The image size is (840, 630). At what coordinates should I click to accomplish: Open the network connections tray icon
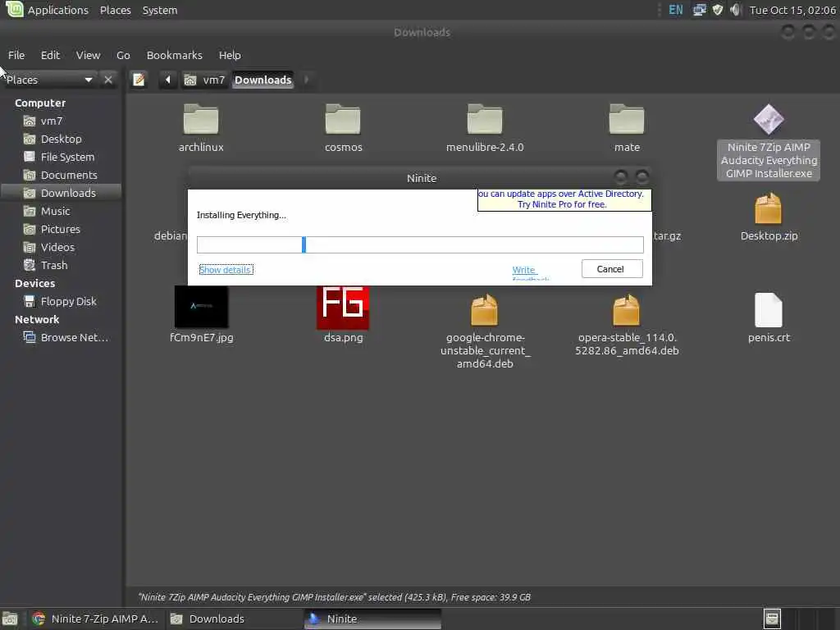(x=699, y=10)
